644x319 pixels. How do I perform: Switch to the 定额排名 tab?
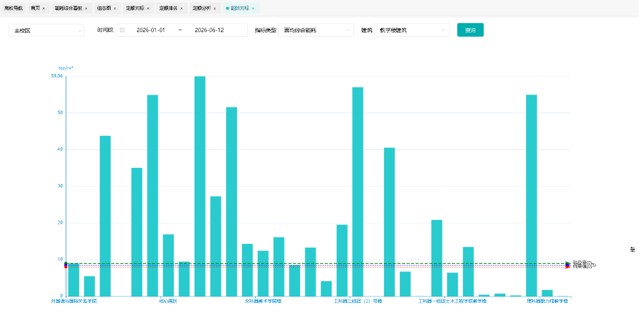pos(168,8)
